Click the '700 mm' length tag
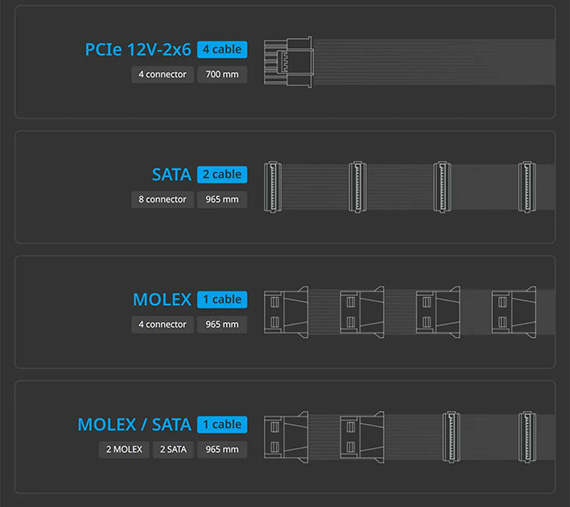 [222, 75]
